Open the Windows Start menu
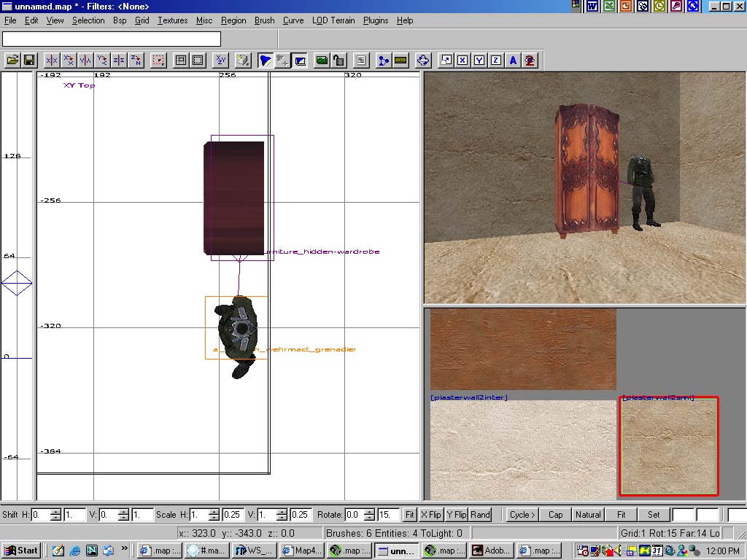Viewport: 747px width, 560px height. (x=21, y=551)
